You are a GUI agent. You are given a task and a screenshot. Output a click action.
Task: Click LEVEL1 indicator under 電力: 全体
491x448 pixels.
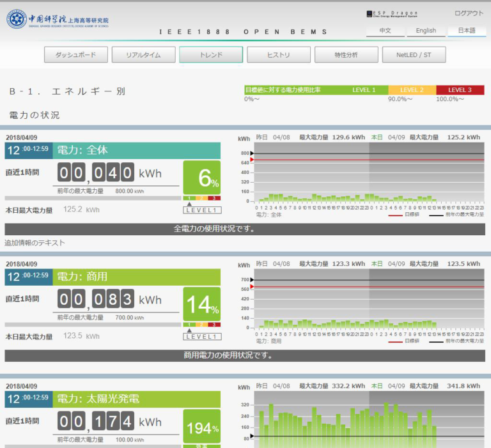202,210
